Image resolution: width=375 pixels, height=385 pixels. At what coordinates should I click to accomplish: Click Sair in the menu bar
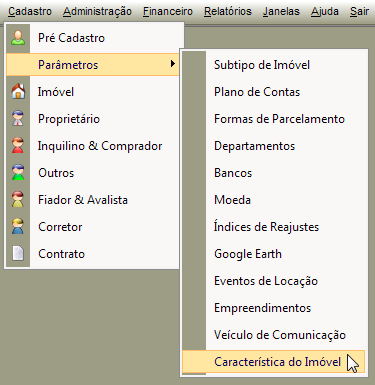click(x=359, y=11)
